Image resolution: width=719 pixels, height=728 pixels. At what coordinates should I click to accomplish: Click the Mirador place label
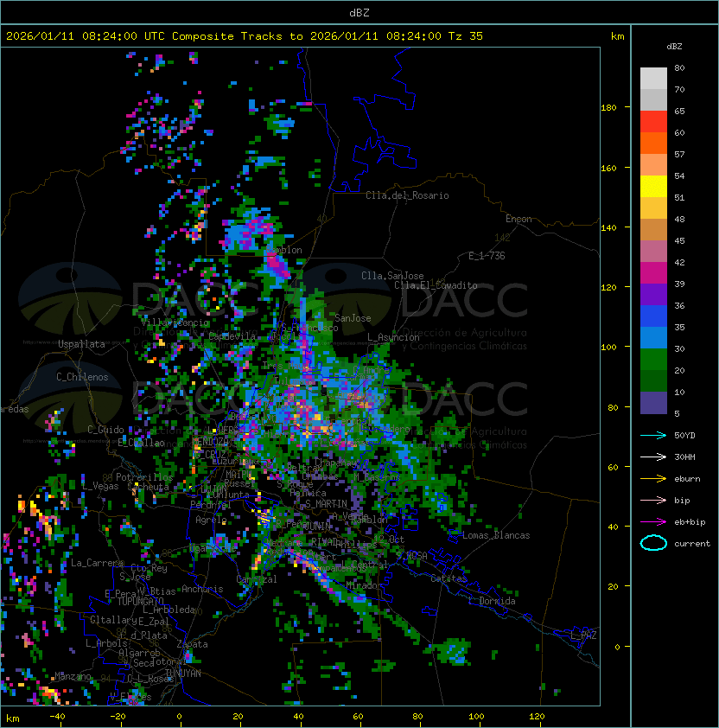click(366, 585)
